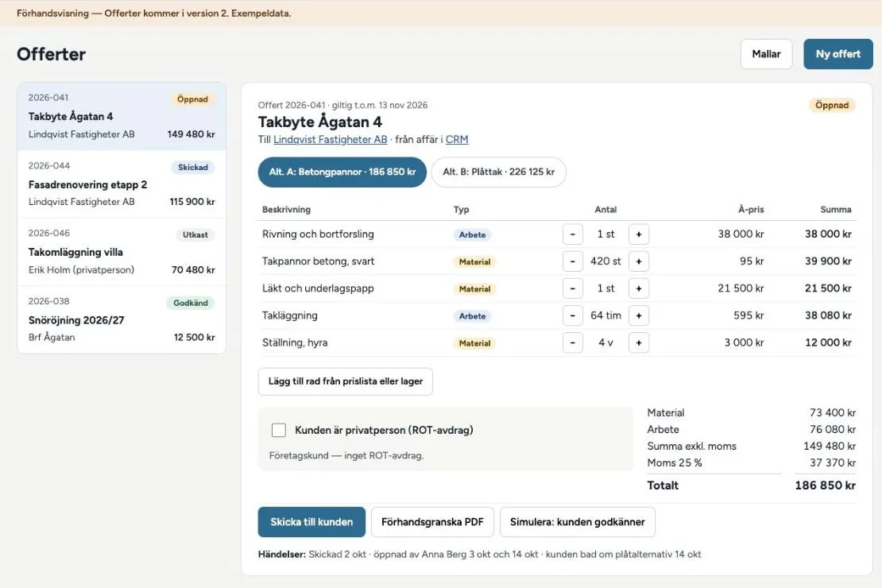This screenshot has width=882, height=588.
Task: Decrease quantity for Rivning och bortforsling
Action: tap(573, 234)
